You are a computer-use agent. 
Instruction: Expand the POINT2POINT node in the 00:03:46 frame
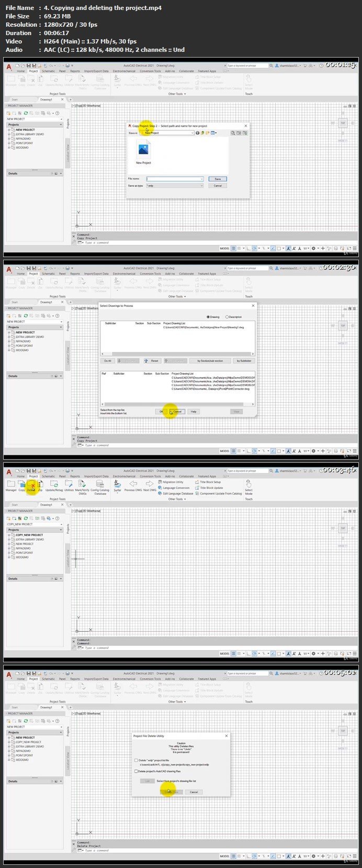(x=8, y=553)
